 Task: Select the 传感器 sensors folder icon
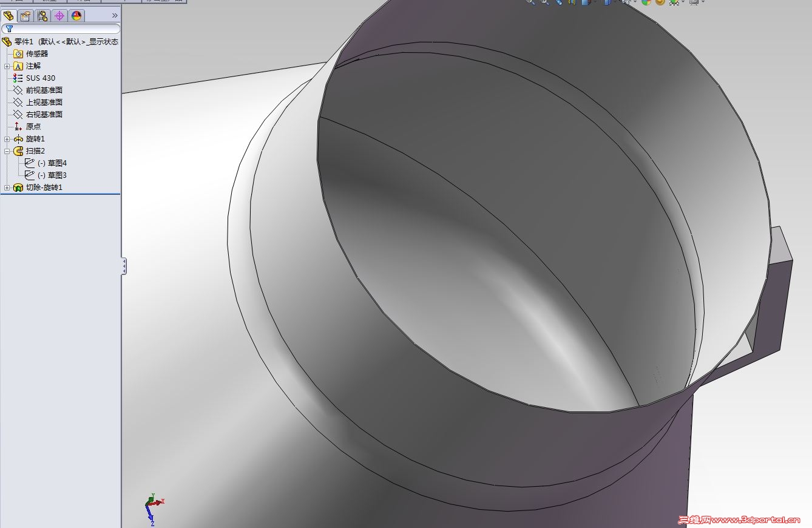[x=18, y=54]
